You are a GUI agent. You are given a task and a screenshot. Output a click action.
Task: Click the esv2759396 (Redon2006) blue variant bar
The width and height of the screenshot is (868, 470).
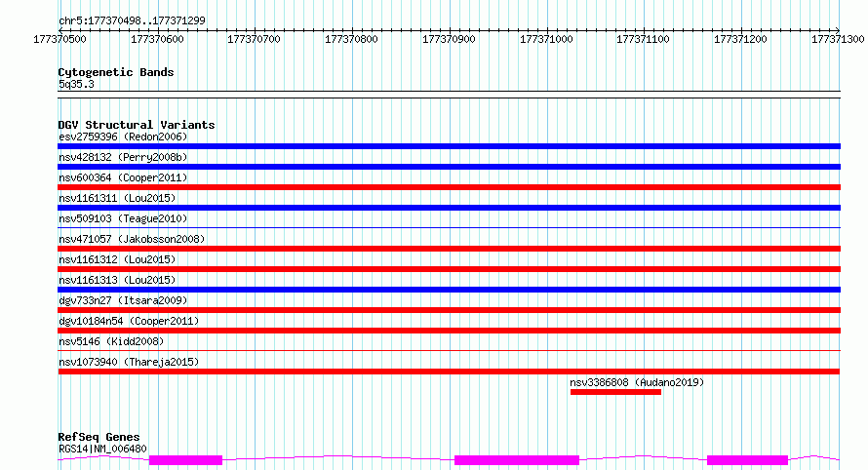coord(449,146)
